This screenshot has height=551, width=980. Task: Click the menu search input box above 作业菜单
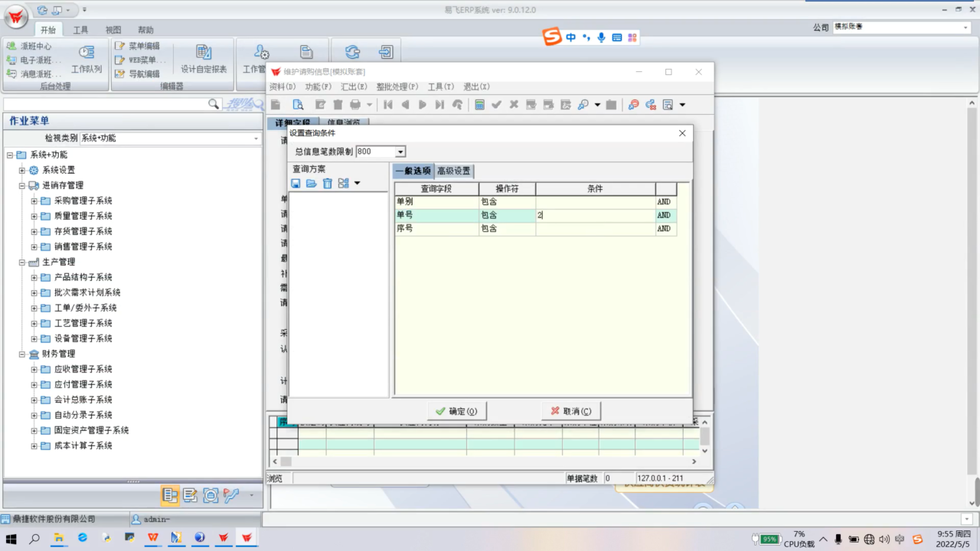pyautogui.click(x=106, y=104)
